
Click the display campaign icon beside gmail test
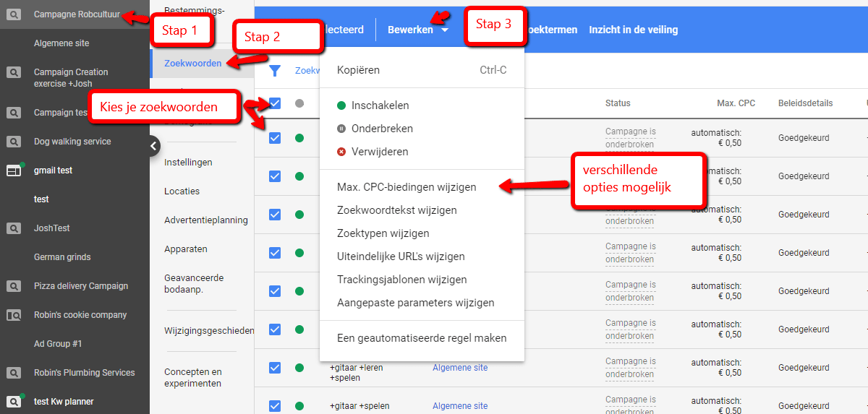[14, 171]
